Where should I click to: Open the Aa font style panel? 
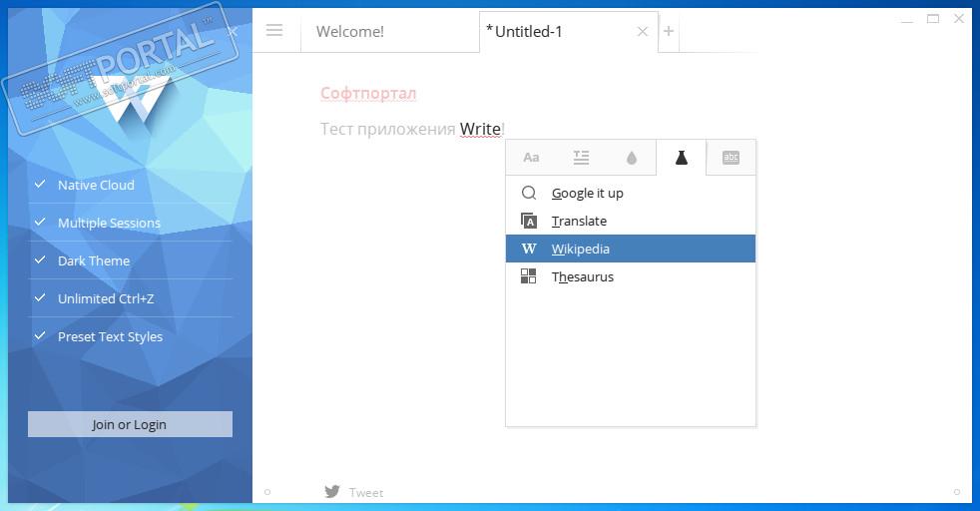[531, 158]
